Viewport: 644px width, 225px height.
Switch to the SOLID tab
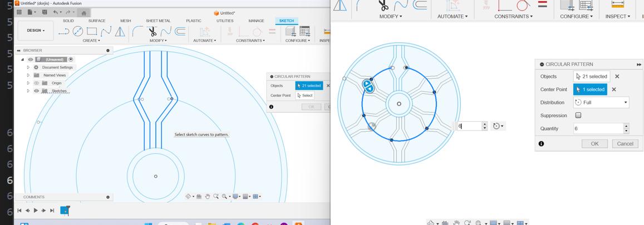pos(68,21)
